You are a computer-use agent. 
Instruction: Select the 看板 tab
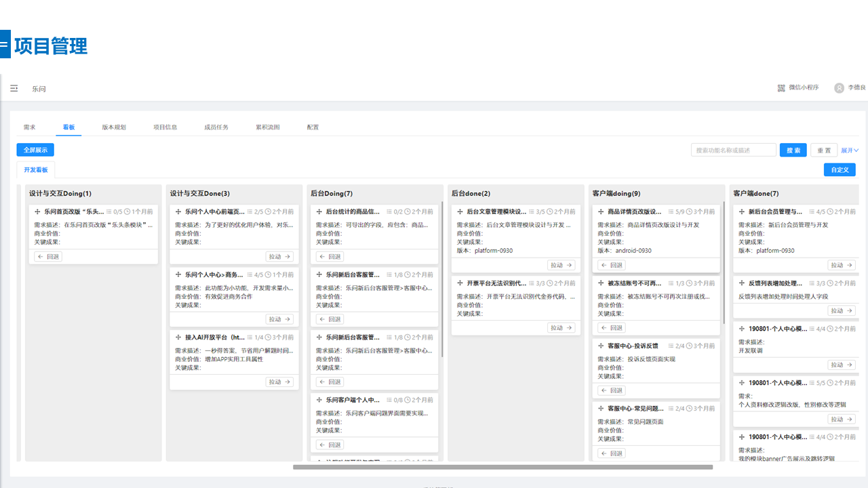click(x=68, y=127)
